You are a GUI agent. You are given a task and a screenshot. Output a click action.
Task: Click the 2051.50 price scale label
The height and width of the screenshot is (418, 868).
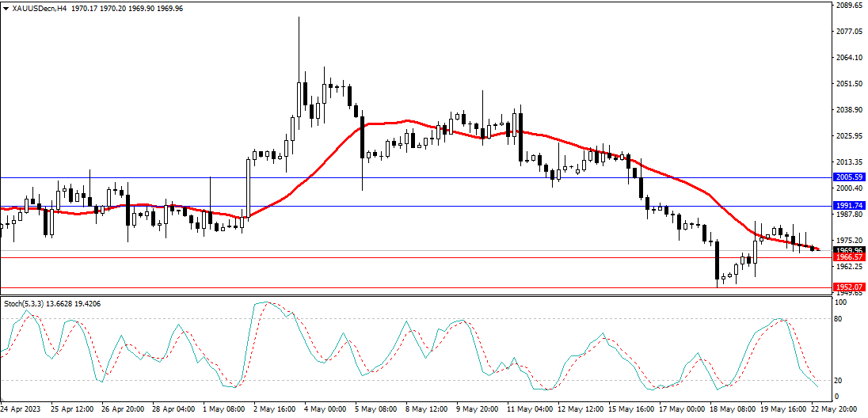tap(849, 84)
